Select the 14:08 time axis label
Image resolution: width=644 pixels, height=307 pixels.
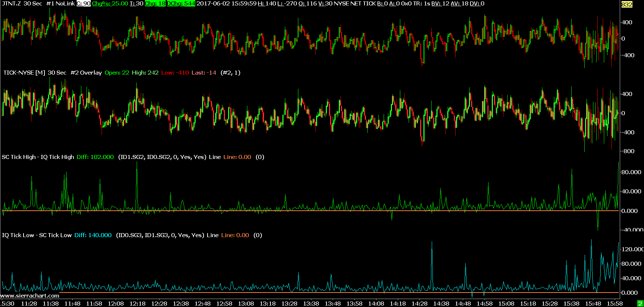pos(376,304)
